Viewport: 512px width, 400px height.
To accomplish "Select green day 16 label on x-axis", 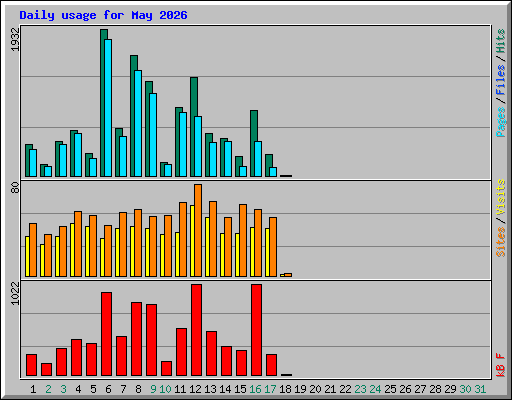I will 255,389.
